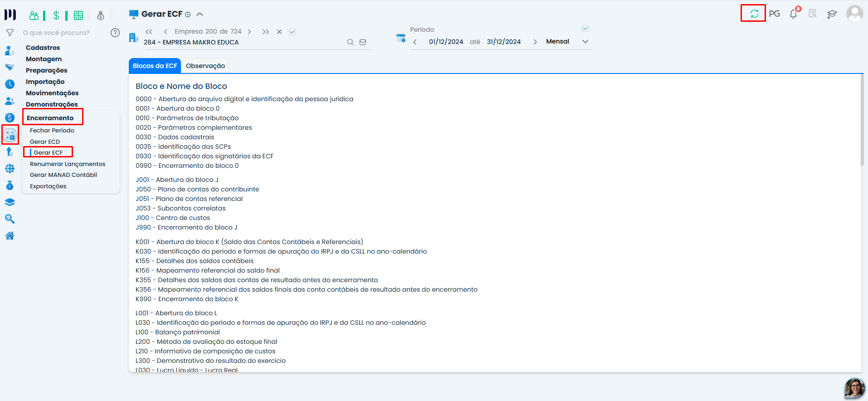The image size is (868, 401).
Task: Click the start date 01/12/2024 field
Action: pyautogui.click(x=446, y=42)
